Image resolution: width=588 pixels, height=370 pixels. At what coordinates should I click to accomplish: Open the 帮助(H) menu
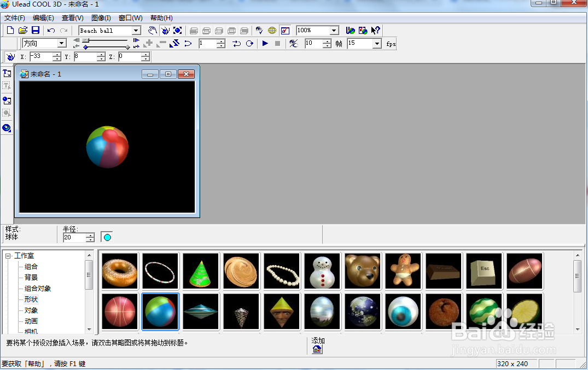tap(161, 18)
